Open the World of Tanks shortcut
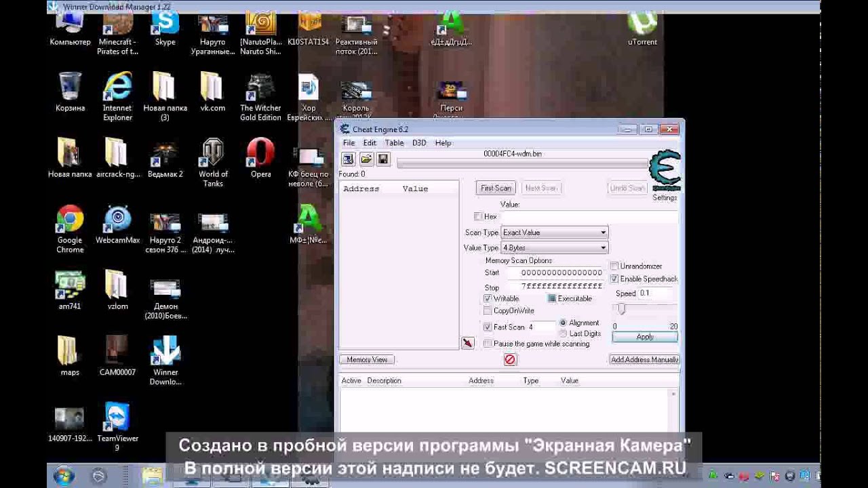868x488 pixels. (213, 163)
